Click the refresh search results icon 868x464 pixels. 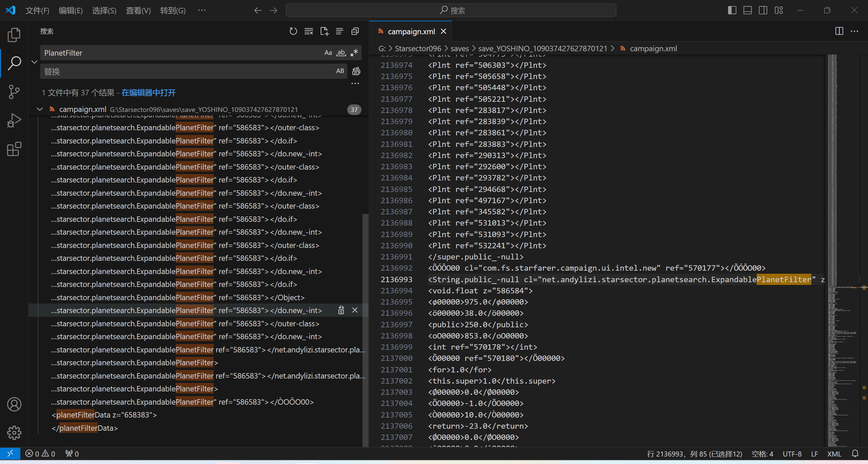293,32
